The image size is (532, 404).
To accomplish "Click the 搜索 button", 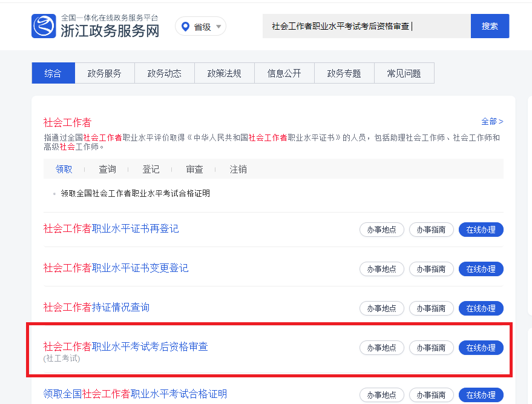I will [490, 26].
